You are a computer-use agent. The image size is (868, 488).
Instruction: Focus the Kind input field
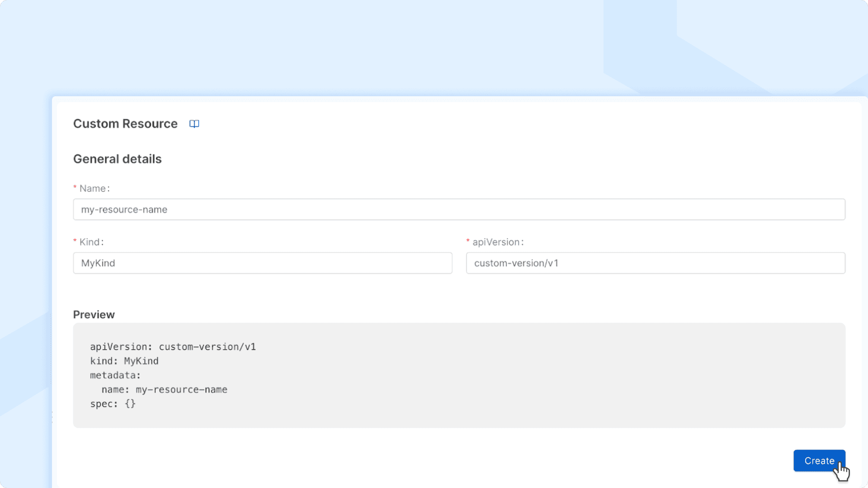pos(263,263)
